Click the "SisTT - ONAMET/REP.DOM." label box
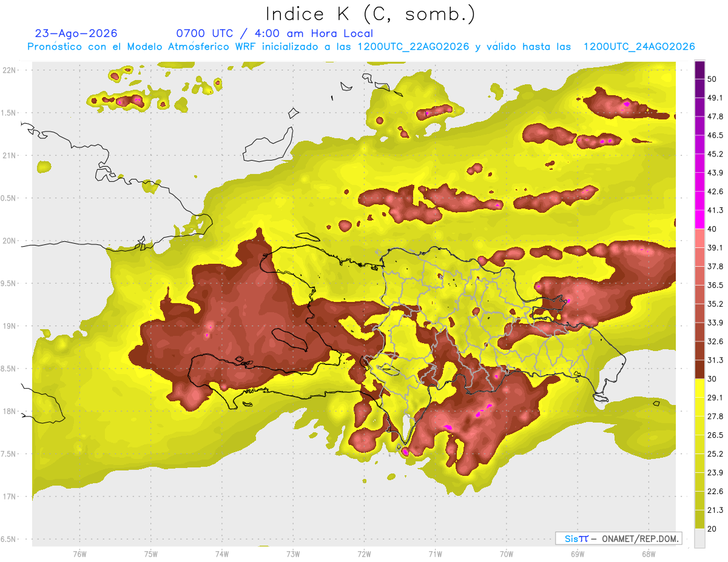The width and height of the screenshot is (728, 562). click(618, 538)
